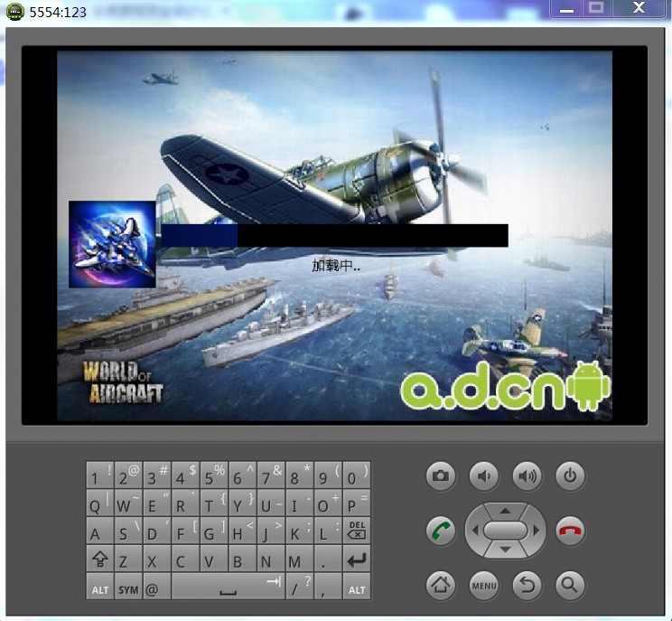Viewport: 672px width, 621px height.
Task: Click the L key
Action: pyautogui.click(x=328, y=531)
